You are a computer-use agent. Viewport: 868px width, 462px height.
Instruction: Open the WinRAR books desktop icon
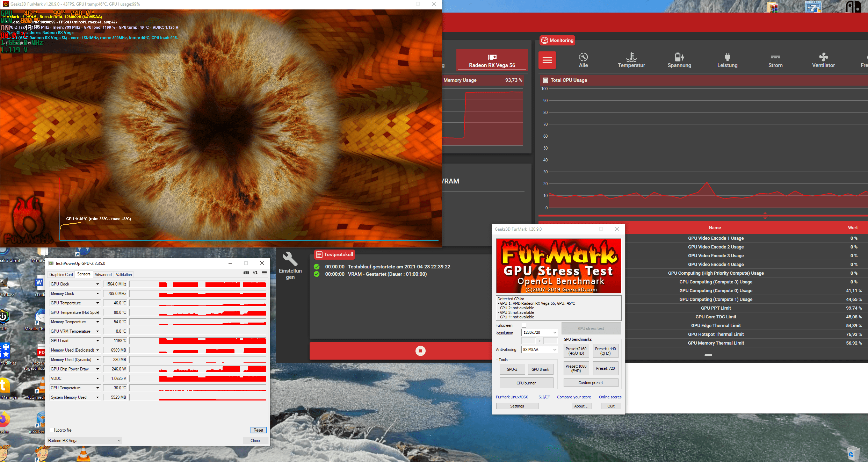(x=773, y=7)
